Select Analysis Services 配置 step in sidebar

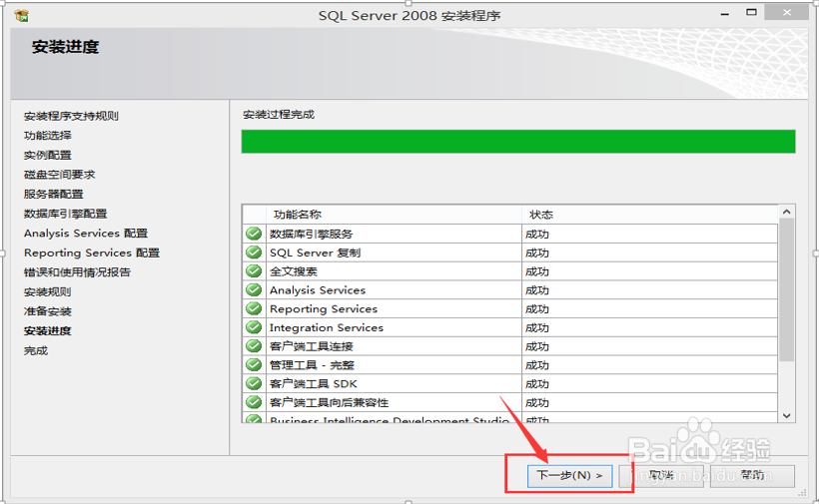coord(86,234)
